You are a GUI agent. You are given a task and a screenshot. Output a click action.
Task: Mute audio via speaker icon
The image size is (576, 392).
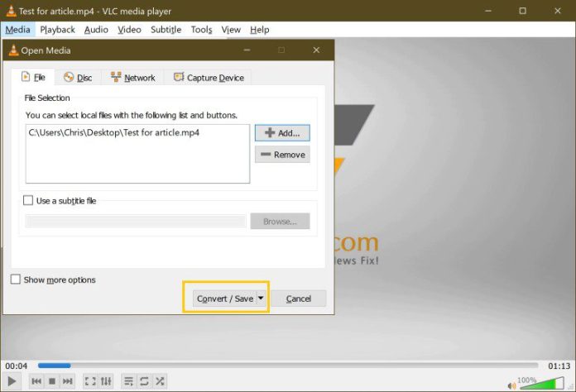(511, 385)
